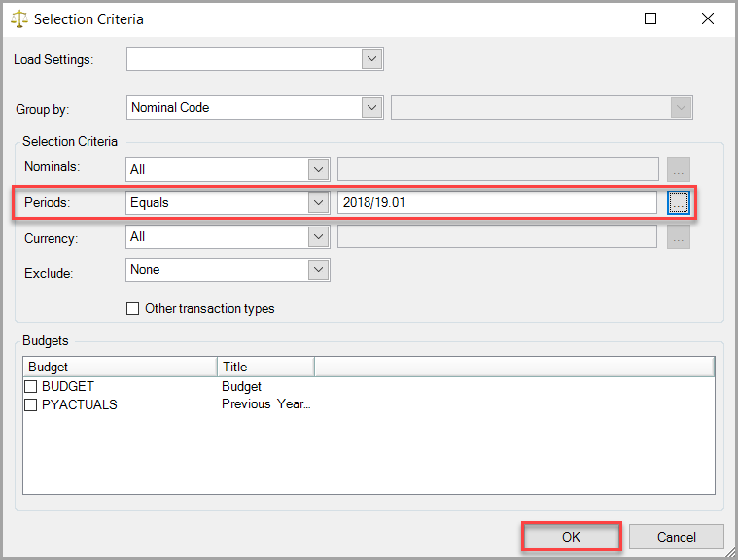Expand the Currency All dropdown
738x560 pixels.
318,236
